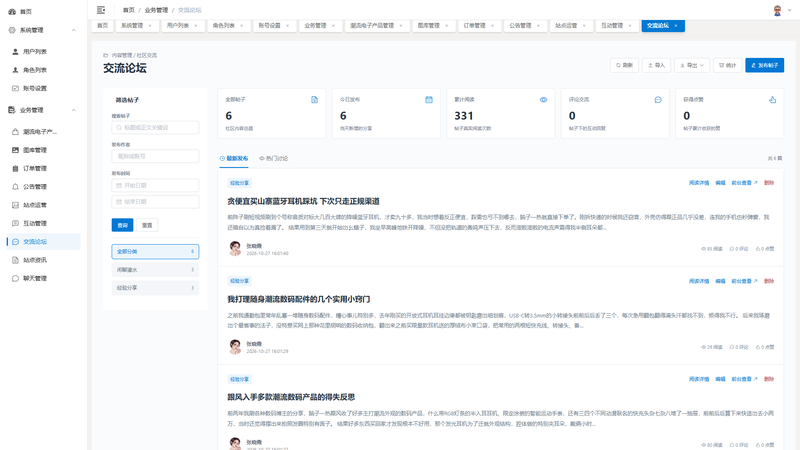Open the post titled 跟风入手多款潮流数码产品的得失反思
This screenshot has height=450, width=800.
tap(291, 397)
